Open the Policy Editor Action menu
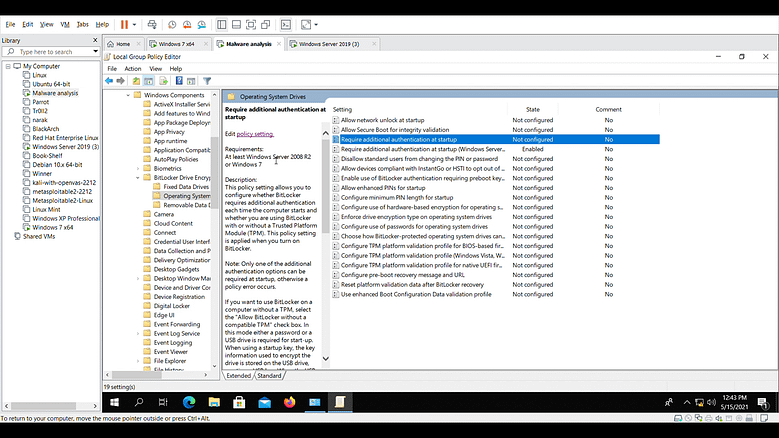Image resolution: width=779 pixels, height=438 pixels. pyautogui.click(x=133, y=69)
